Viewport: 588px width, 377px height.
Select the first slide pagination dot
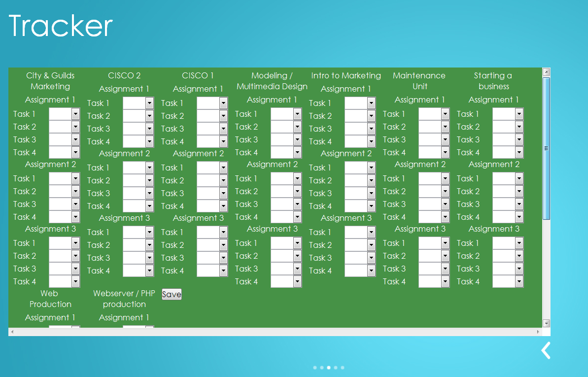[x=315, y=368]
